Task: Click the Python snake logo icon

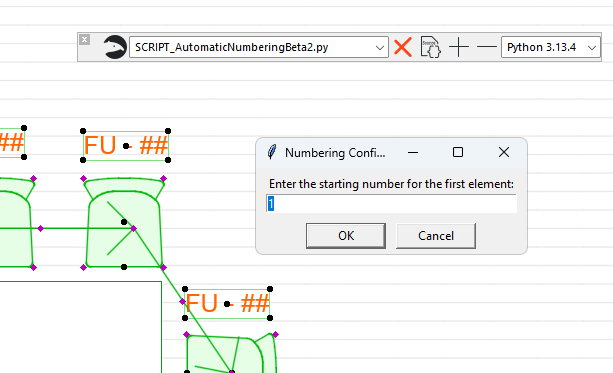Action: tap(115, 47)
